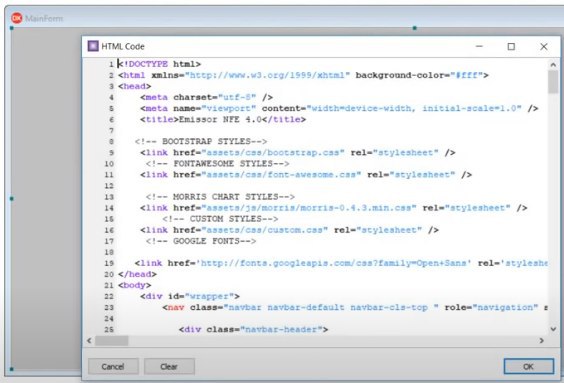Viewport: 564px width, 383px height.
Task: Click the nav class navbar line
Action: click(x=355, y=307)
